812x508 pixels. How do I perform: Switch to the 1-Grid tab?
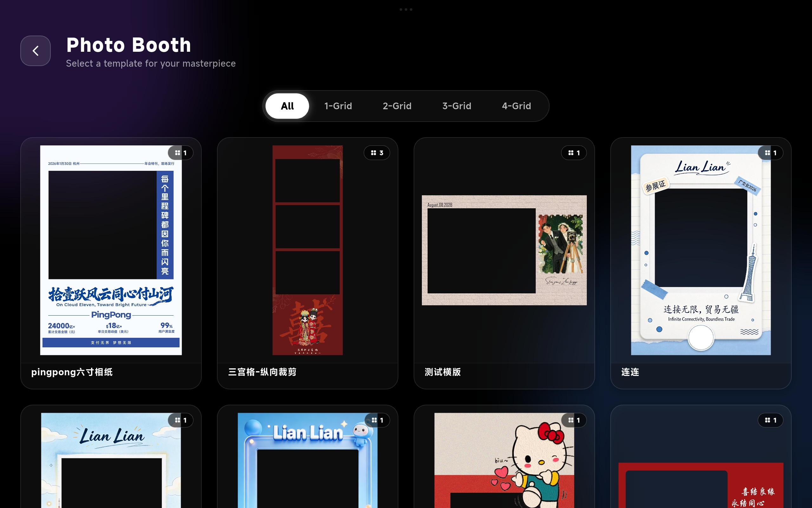pyautogui.click(x=338, y=106)
